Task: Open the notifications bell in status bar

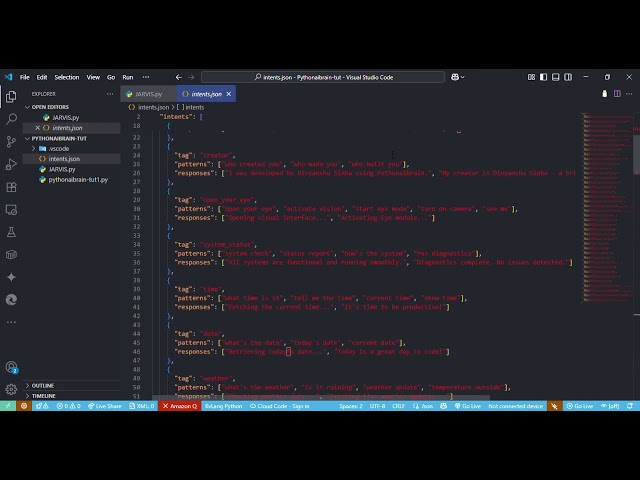Action: [x=630, y=406]
